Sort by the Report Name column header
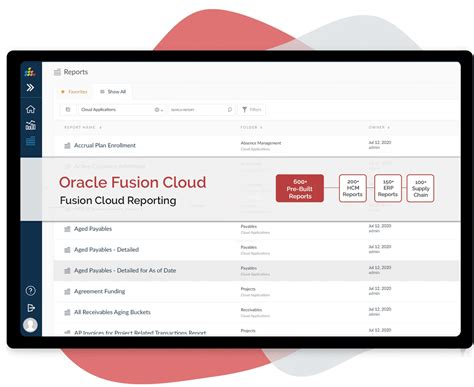 click(83, 127)
